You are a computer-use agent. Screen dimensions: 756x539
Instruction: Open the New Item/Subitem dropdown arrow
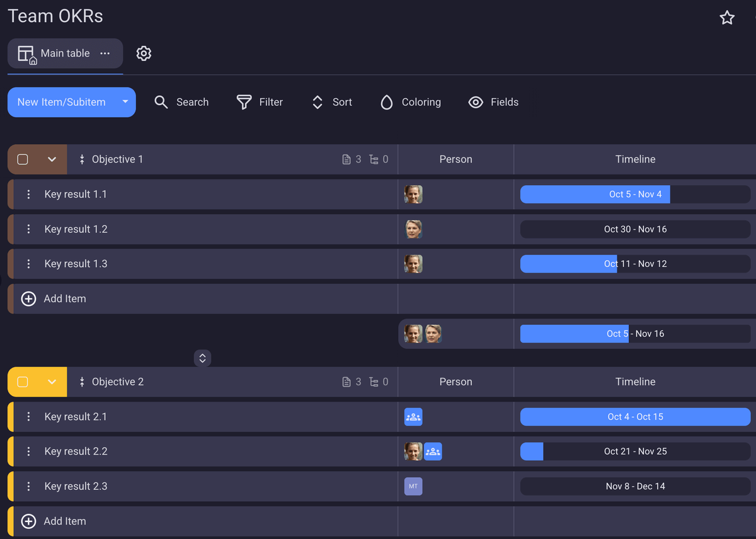point(125,102)
